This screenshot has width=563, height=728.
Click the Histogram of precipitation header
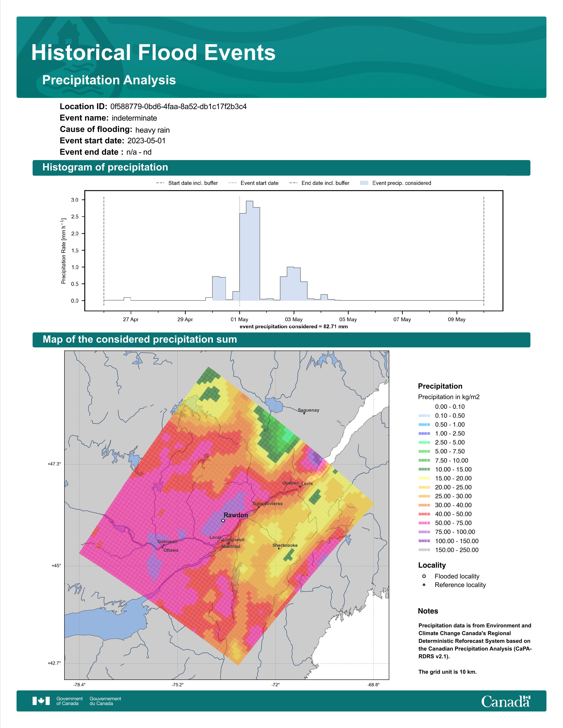tap(105, 167)
